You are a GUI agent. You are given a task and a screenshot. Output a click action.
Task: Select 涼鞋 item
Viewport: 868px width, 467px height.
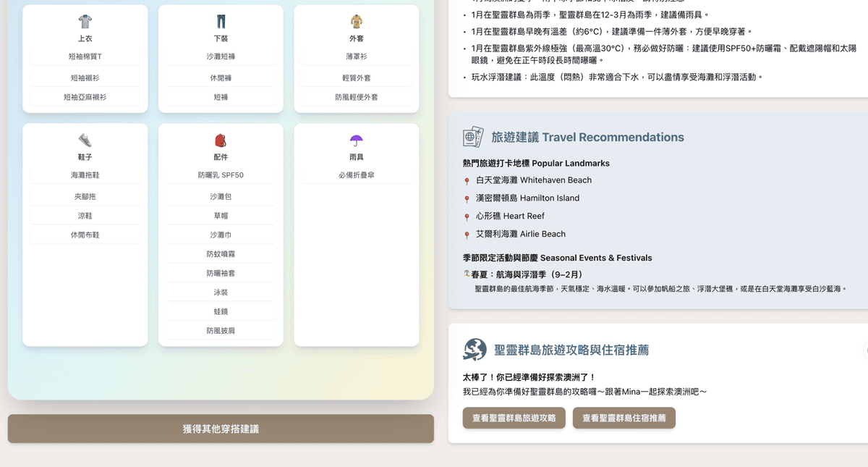(x=85, y=216)
